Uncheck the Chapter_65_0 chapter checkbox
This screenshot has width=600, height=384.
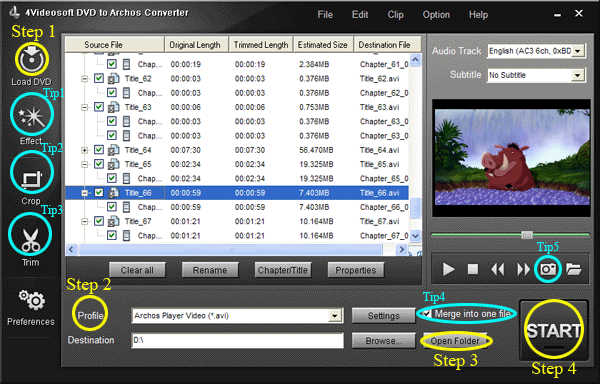click(112, 178)
